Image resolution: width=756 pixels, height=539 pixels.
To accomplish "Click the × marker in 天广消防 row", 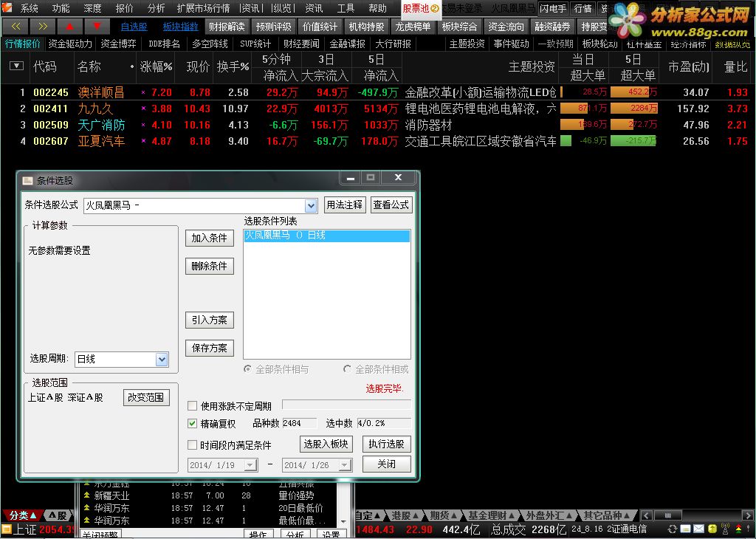I will tap(143, 126).
